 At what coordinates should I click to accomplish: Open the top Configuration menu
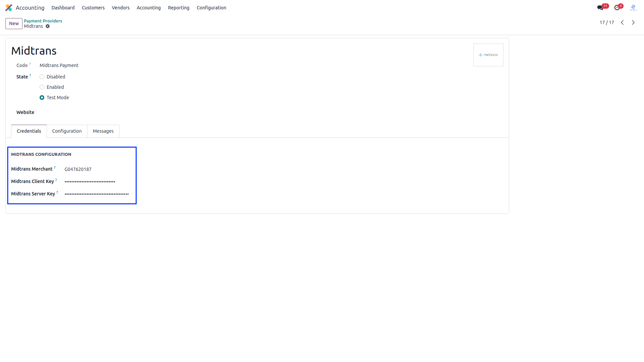(x=211, y=8)
